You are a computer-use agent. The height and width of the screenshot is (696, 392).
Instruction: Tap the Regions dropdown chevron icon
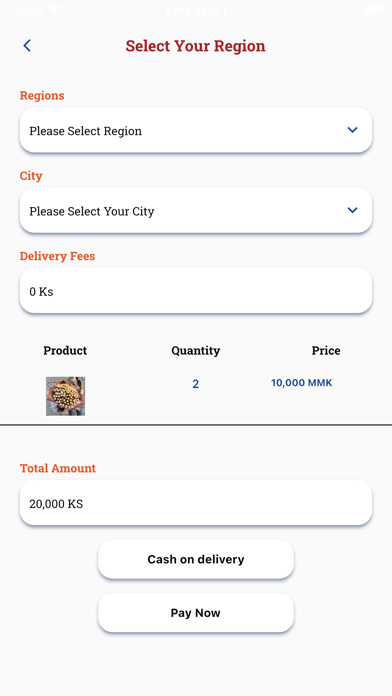(x=352, y=130)
